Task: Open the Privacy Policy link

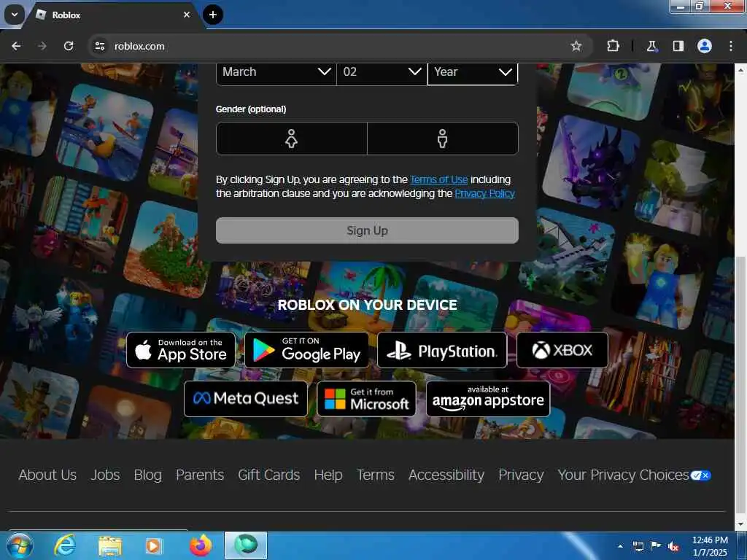Action: tap(484, 193)
